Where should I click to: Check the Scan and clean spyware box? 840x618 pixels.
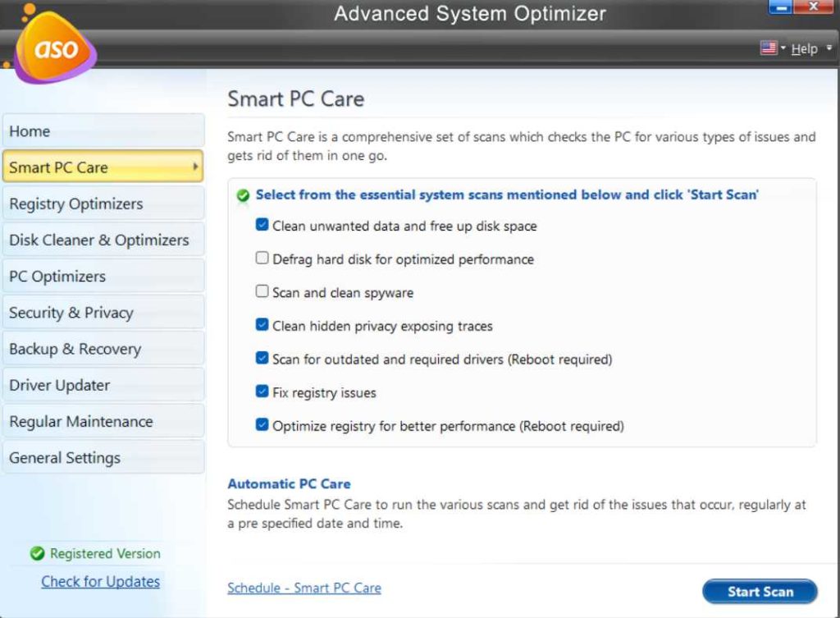(262, 292)
